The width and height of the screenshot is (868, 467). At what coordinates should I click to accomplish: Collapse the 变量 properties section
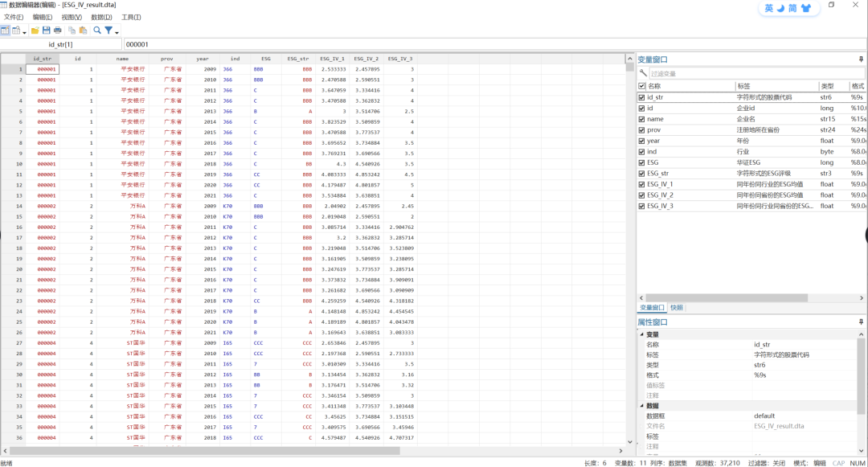point(641,334)
